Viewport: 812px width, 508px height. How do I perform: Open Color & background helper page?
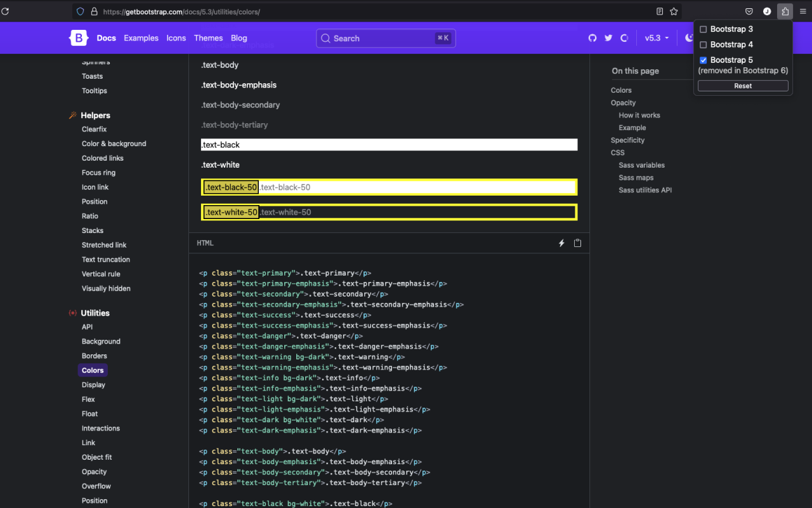point(114,144)
